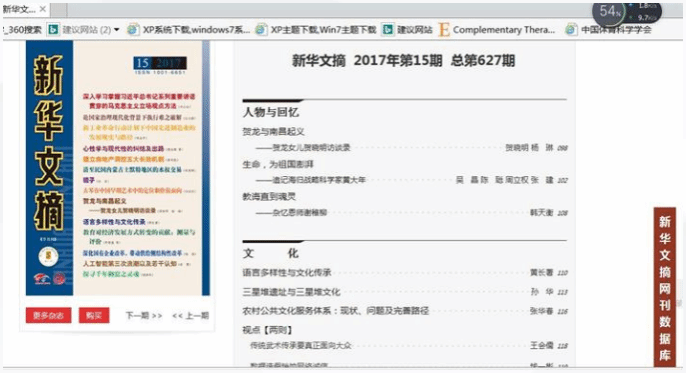Go to next issue with 下一期 >>

[x=144, y=315]
